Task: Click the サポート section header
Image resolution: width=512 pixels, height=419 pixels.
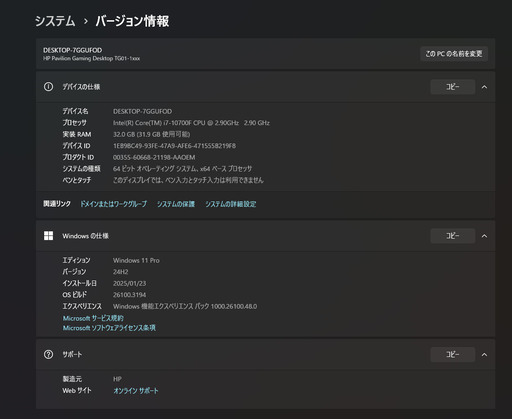Action: pos(265,354)
